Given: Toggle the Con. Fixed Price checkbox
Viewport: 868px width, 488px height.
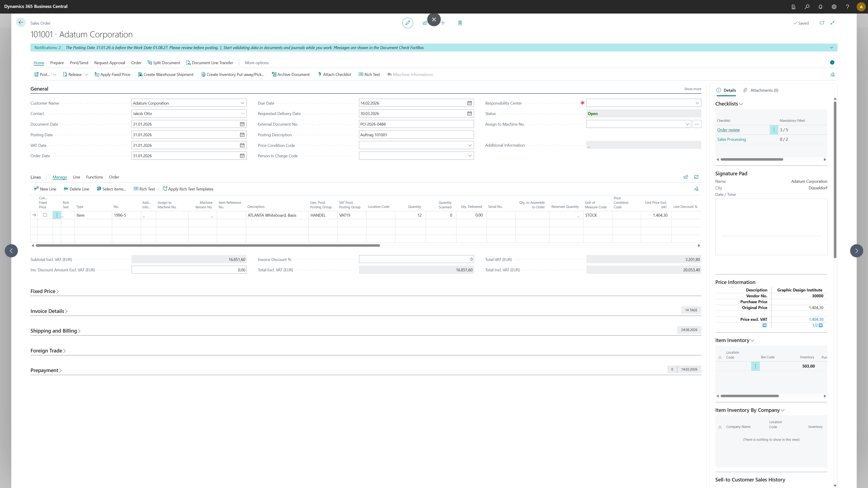Looking at the screenshot, I should (45, 215).
